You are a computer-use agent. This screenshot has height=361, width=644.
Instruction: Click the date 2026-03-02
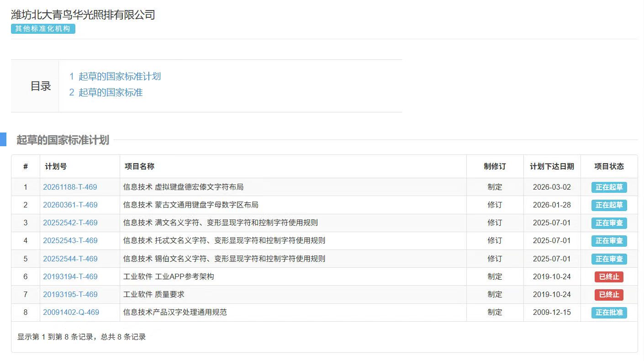point(552,187)
